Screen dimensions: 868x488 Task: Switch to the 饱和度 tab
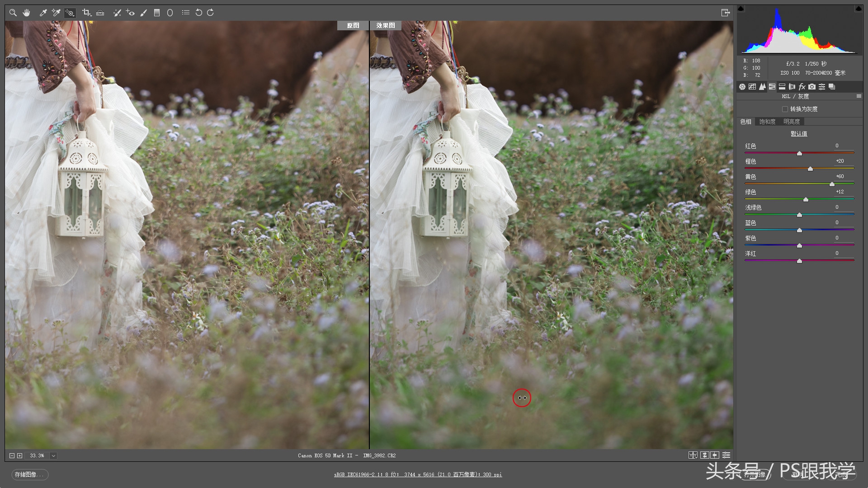click(767, 121)
